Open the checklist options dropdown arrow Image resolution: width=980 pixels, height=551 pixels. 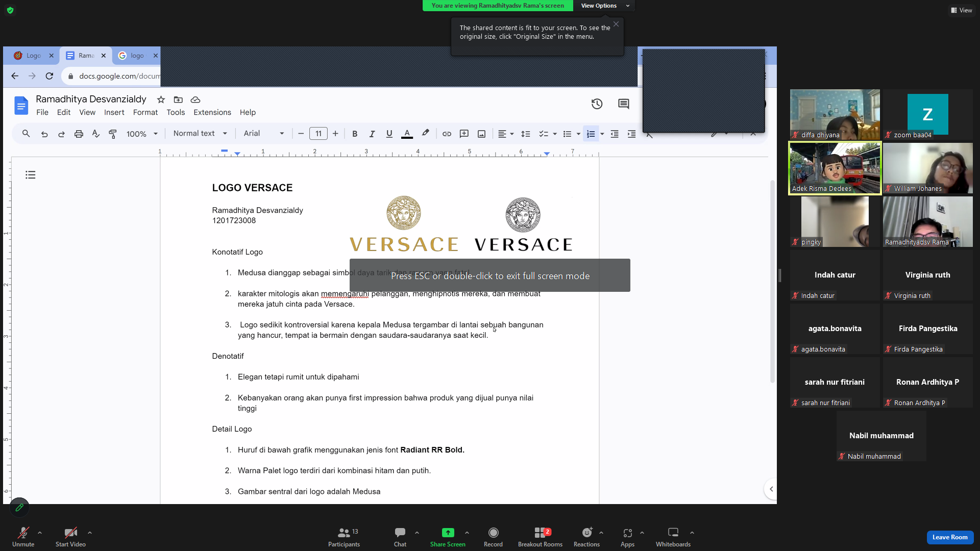point(555,134)
